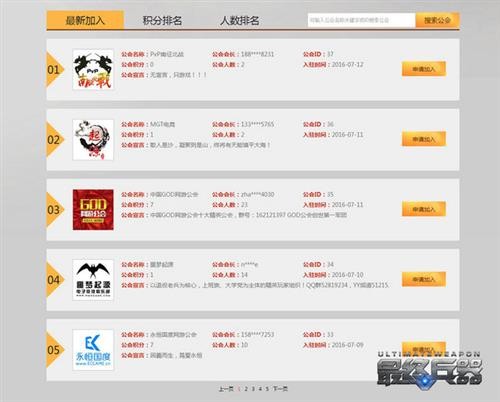Focus the guild search input field

click(361, 20)
